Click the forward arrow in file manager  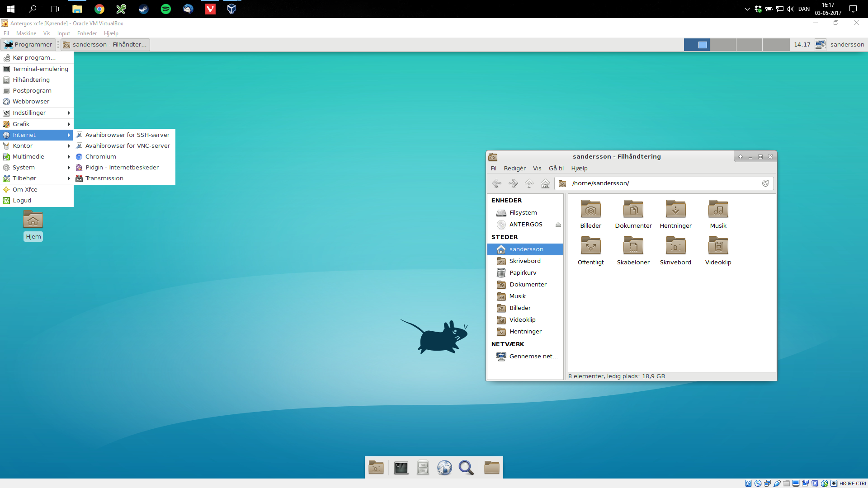(513, 183)
